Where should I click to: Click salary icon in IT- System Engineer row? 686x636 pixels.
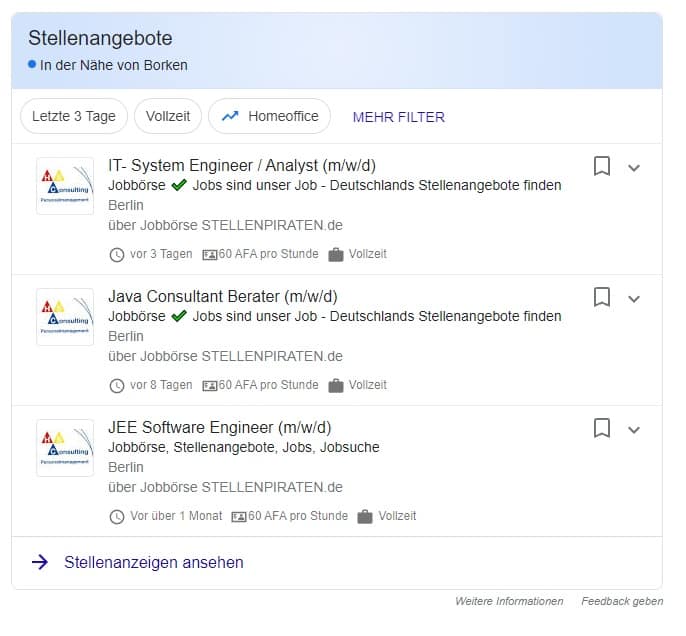210,255
